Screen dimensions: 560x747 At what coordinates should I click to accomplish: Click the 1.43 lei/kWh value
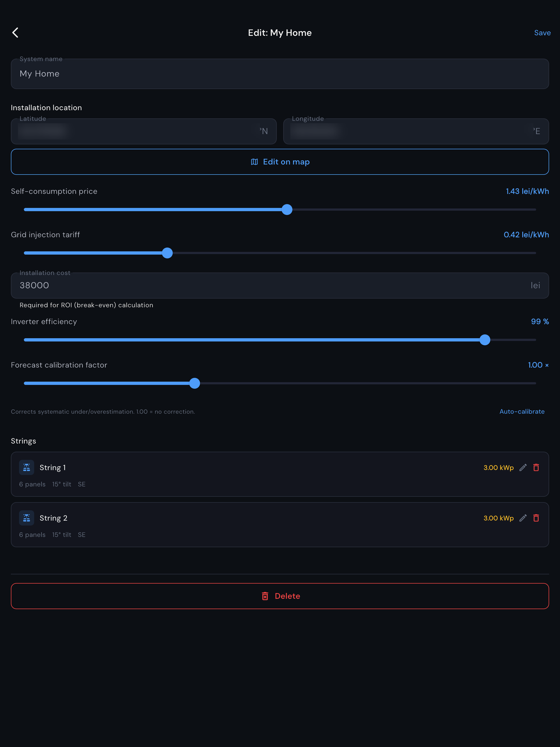527,191
